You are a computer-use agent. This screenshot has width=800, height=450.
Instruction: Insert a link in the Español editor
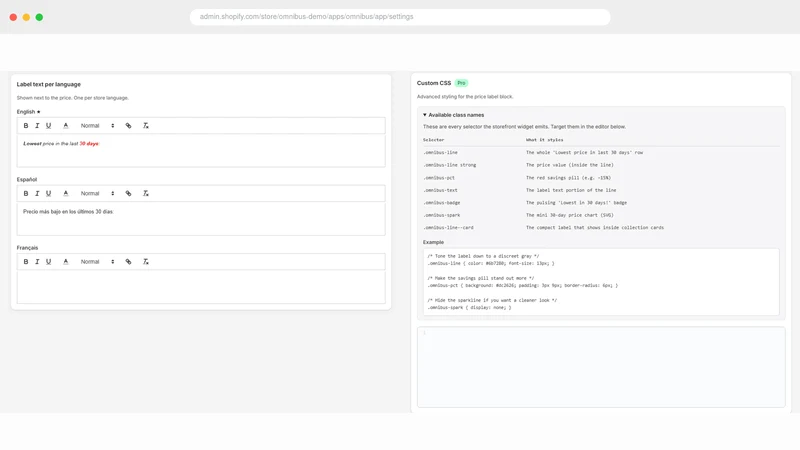pyautogui.click(x=129, y=193)
